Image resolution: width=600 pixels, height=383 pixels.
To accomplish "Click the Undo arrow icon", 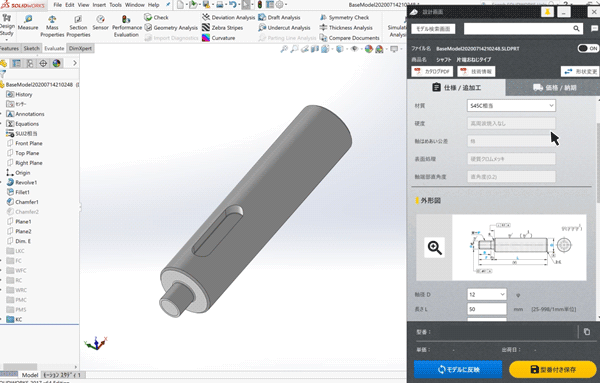I will (x=232, y=5).
